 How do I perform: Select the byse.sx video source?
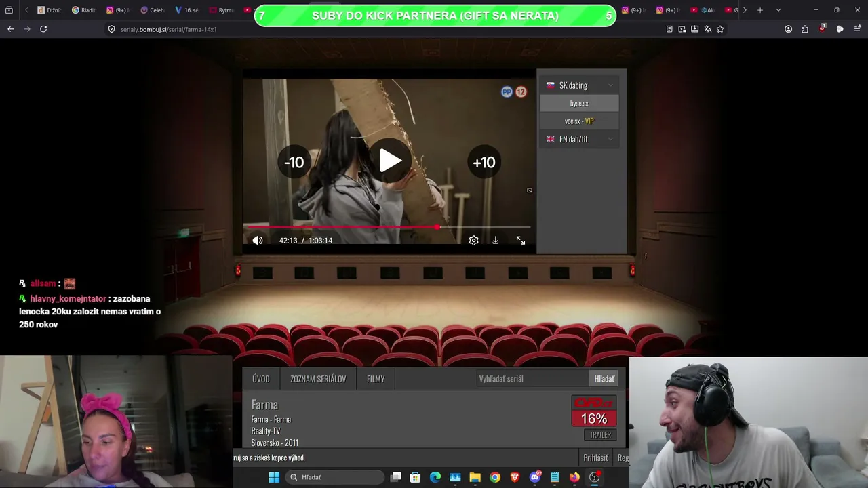pyautogui.click(x=579, y=103)
